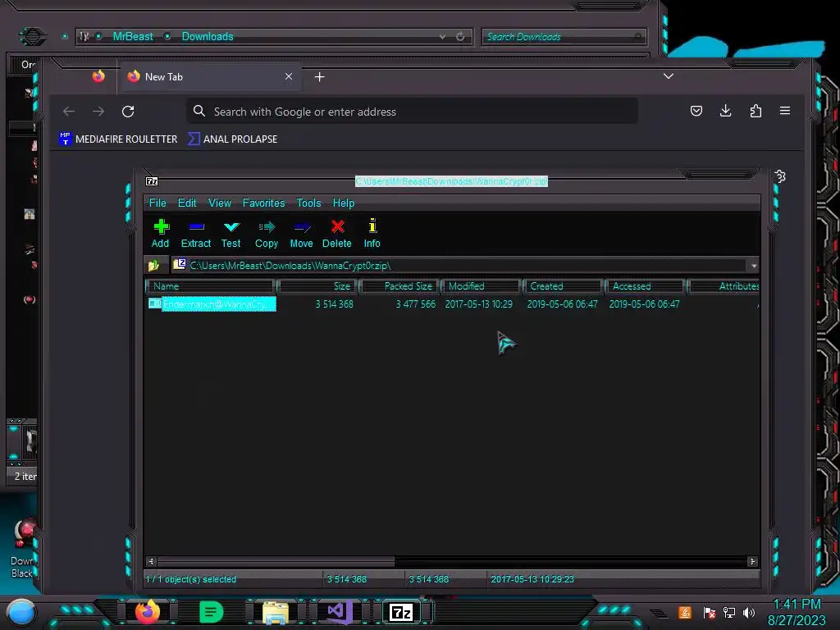Click scroll left arrow in 7-Zip list
The height and width of the screenshot is (630, 840).
coord(151,561)
